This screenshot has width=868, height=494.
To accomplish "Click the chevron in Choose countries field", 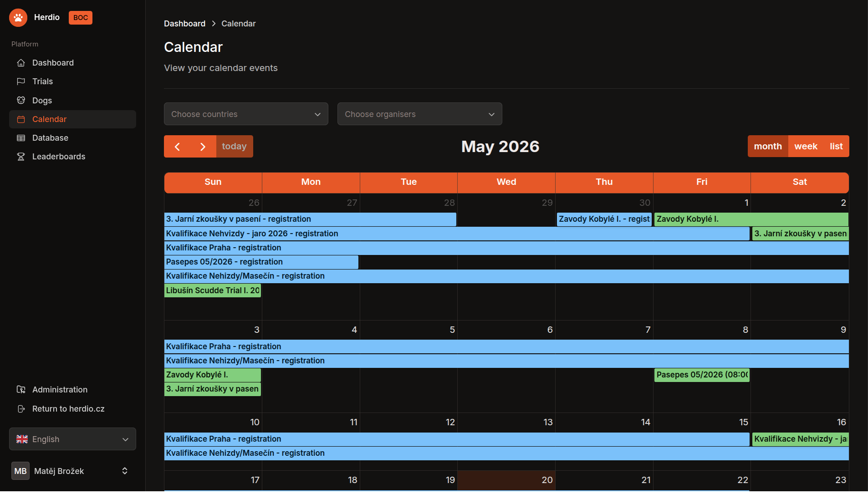I will [x=317, y=114].
